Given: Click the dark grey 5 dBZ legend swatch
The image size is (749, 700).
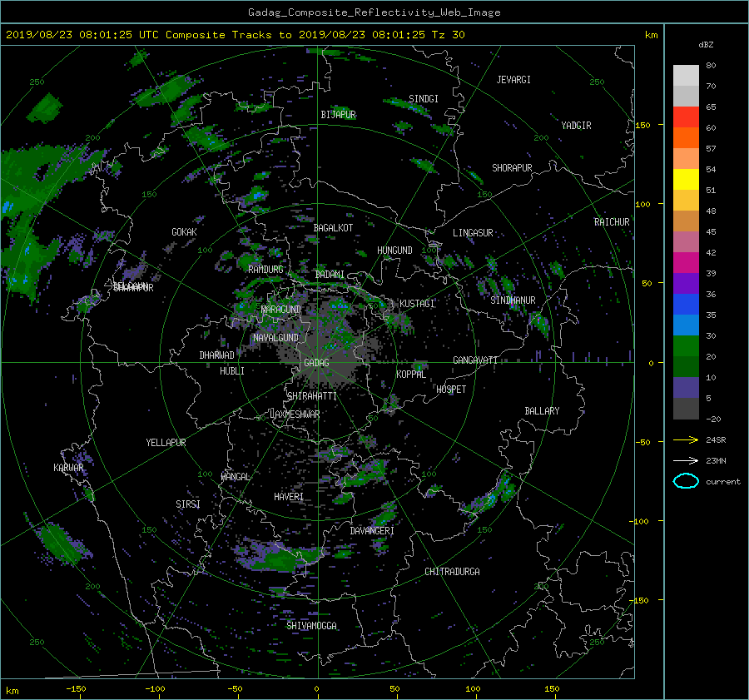Looking at the screenshot, I should tap(686, 408).
